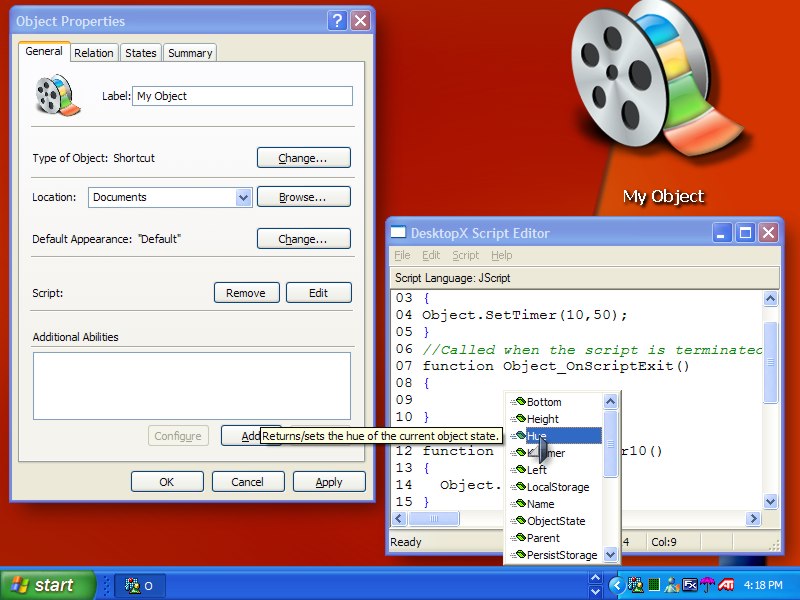Click the ObjectState property icon in the list

(518, 520)
